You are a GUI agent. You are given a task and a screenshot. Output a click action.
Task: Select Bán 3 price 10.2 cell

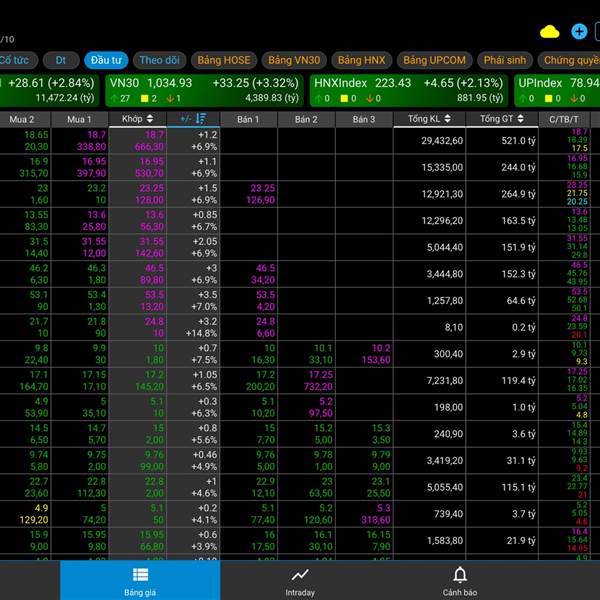tap(381, 348)
